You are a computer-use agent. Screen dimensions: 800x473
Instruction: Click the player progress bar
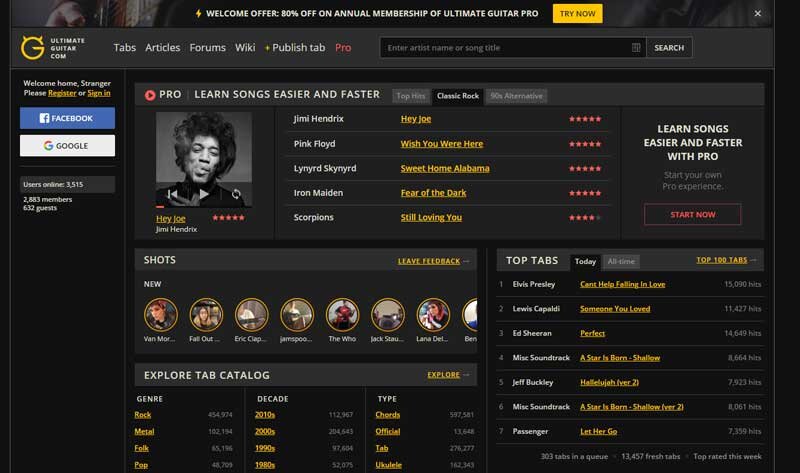204,207
